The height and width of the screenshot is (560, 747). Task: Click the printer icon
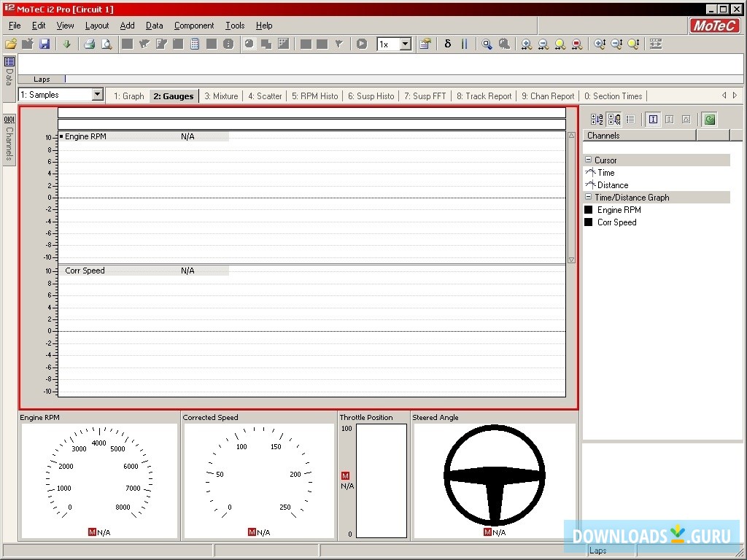[90, 44]
